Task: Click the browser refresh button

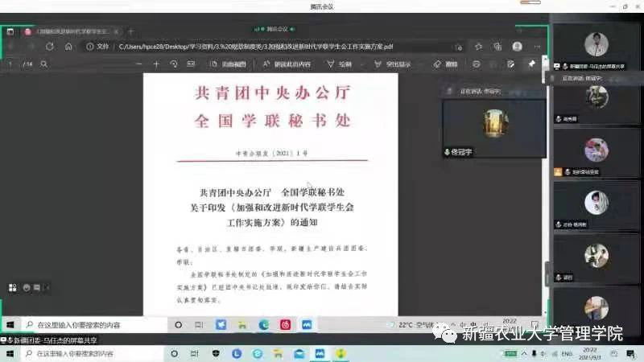Action: pos(50,47)
